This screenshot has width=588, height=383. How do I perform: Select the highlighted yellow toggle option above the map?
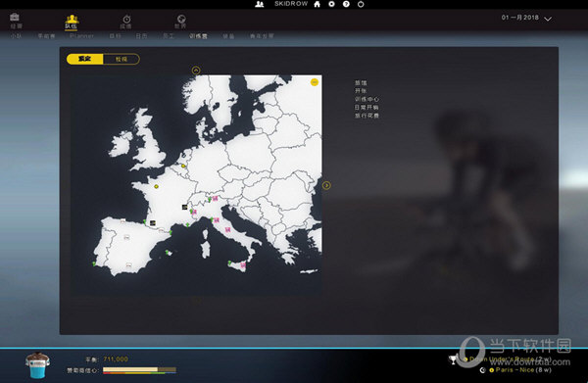click(84, 59)
